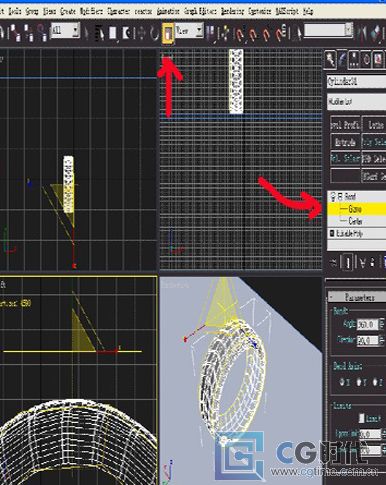
Task: Click the Rectangular Selection Region tool
Action: click(113, 33)
